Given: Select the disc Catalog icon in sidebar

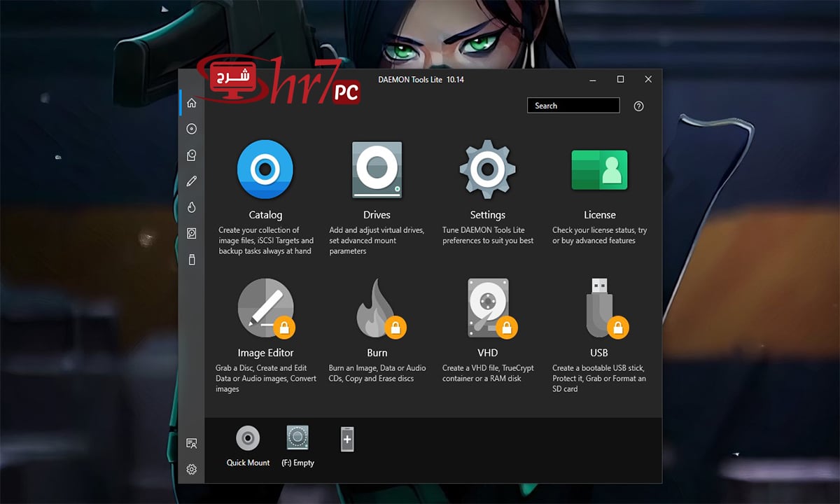Looking at the screenshot, I should (191, 128).
